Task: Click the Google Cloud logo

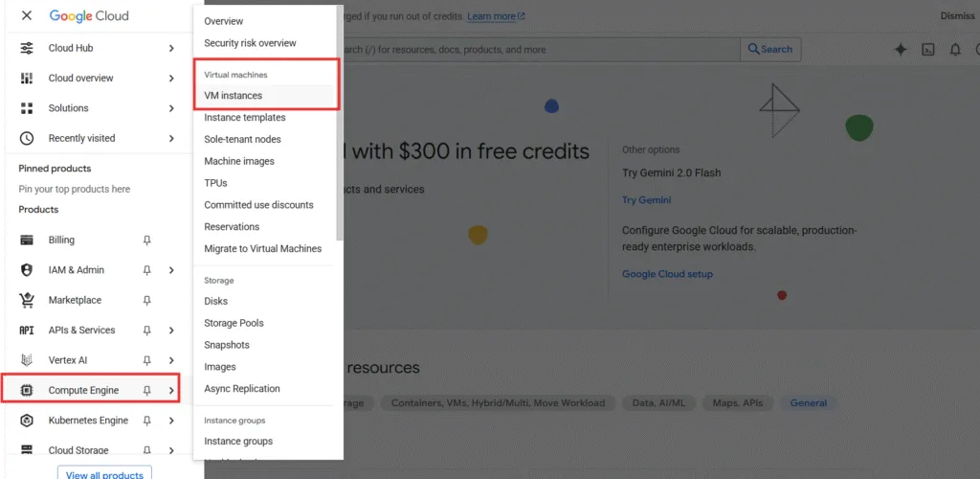Action: 89,15
